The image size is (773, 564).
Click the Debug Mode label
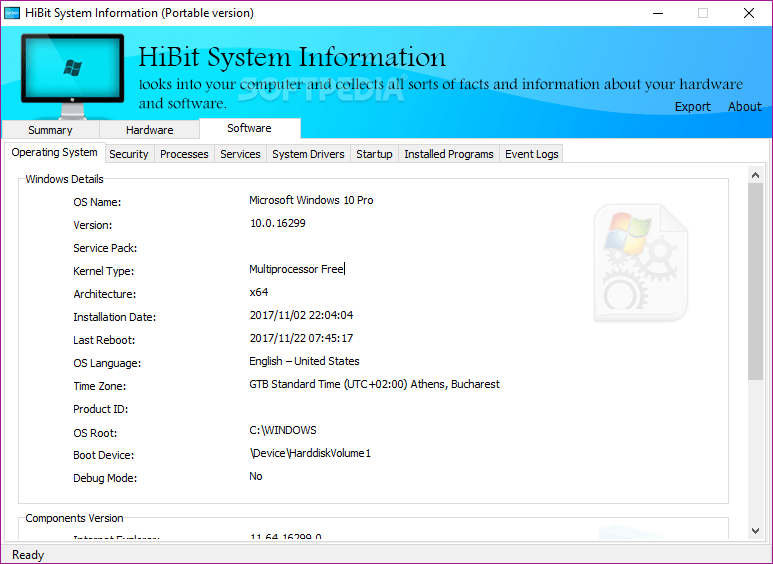(105, 478)
